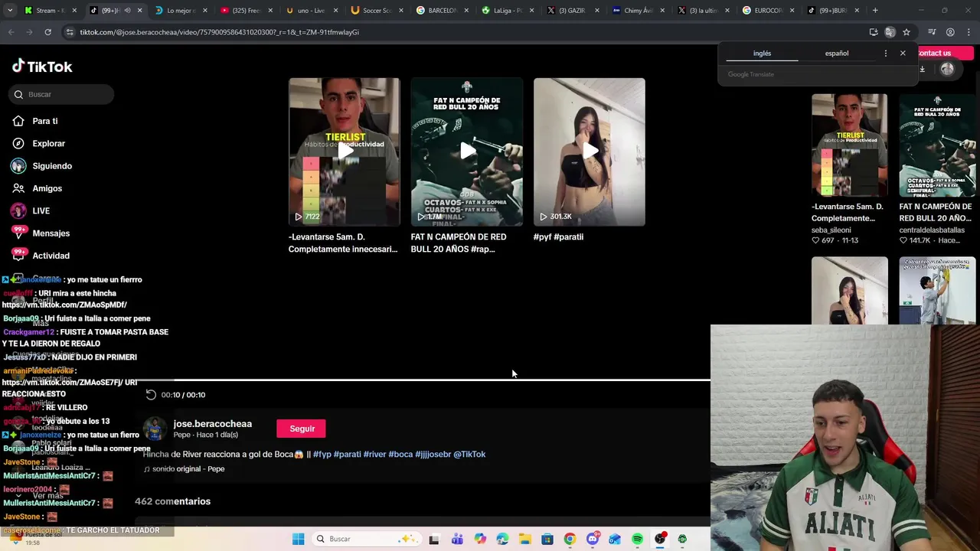Open OBS Studio from taskbar
The height and width of the screenshot is (551, 980).
[x=660, y=540]
